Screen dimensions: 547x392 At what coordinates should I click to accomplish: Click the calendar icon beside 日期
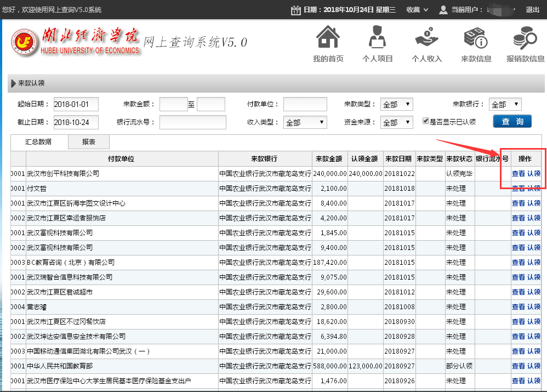point(296,10)
